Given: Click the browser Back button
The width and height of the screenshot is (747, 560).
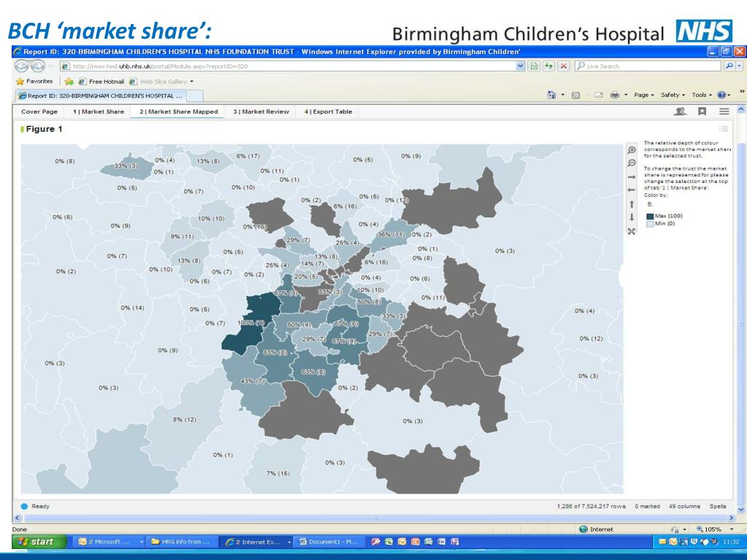Looking at the screenshot, I should pos(22,66).
